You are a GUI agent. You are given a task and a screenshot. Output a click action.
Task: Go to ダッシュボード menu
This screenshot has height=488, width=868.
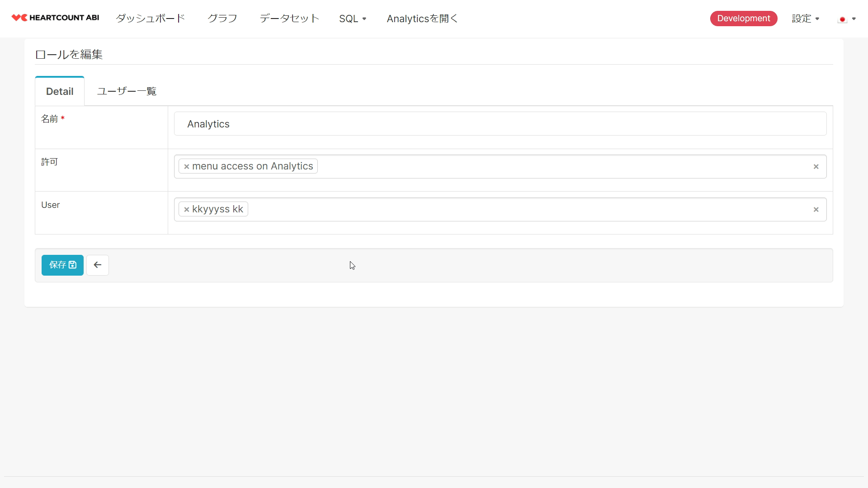[150, 19]
